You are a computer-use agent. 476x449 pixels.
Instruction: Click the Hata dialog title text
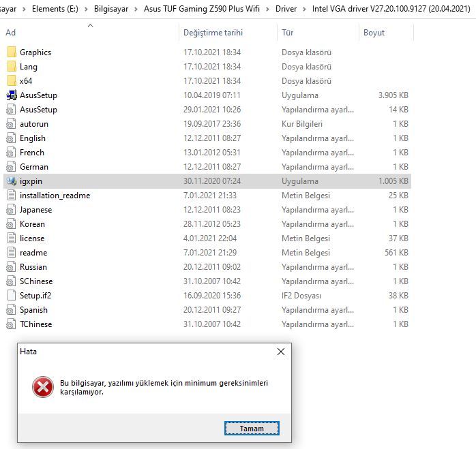pos(28,352)
